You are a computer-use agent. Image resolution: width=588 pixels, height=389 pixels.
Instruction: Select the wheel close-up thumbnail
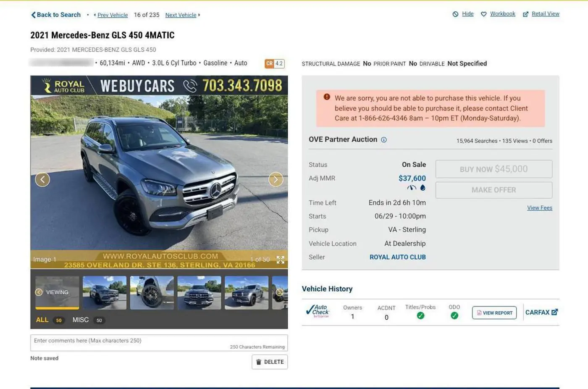(x=152, y=292)
